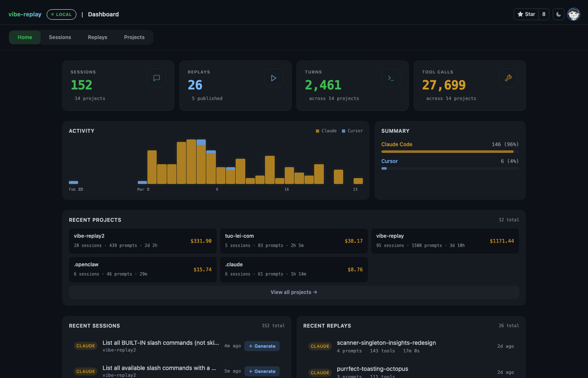Click the star count next to Star button
The height and width of the screenshot is (378, 588).
543,14
